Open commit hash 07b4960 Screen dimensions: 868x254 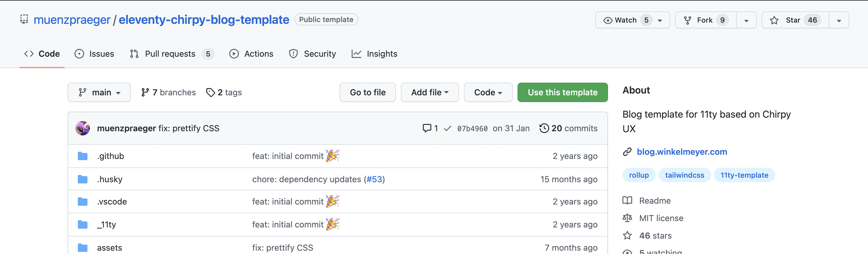point(472,129)
